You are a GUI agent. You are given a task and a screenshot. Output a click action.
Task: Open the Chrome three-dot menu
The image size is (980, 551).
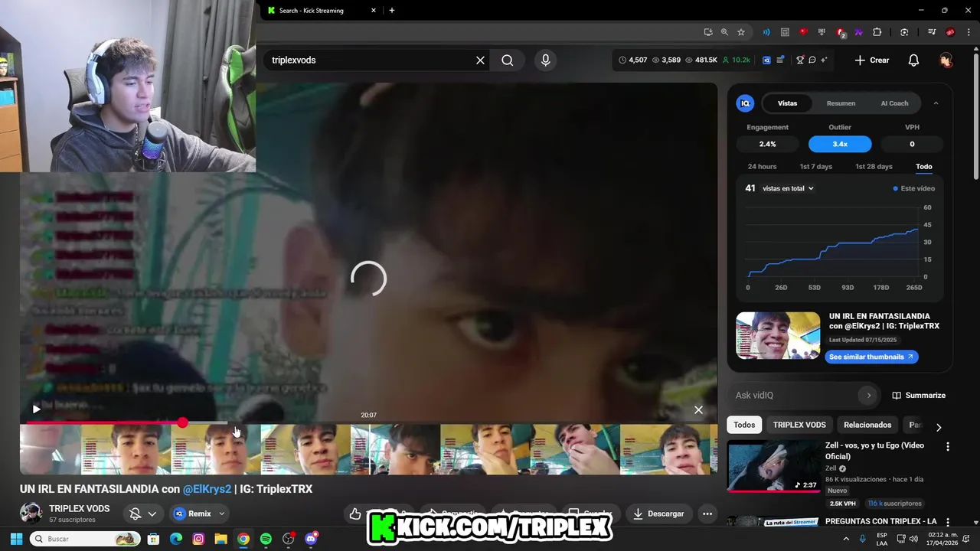(x=969, y=32)
